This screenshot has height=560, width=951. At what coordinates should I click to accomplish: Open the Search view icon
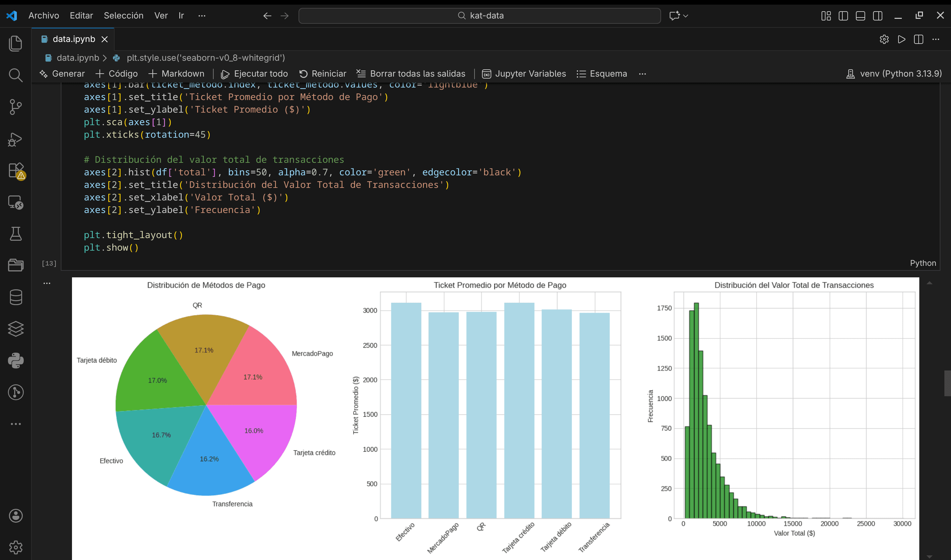[x=16, y=75]
